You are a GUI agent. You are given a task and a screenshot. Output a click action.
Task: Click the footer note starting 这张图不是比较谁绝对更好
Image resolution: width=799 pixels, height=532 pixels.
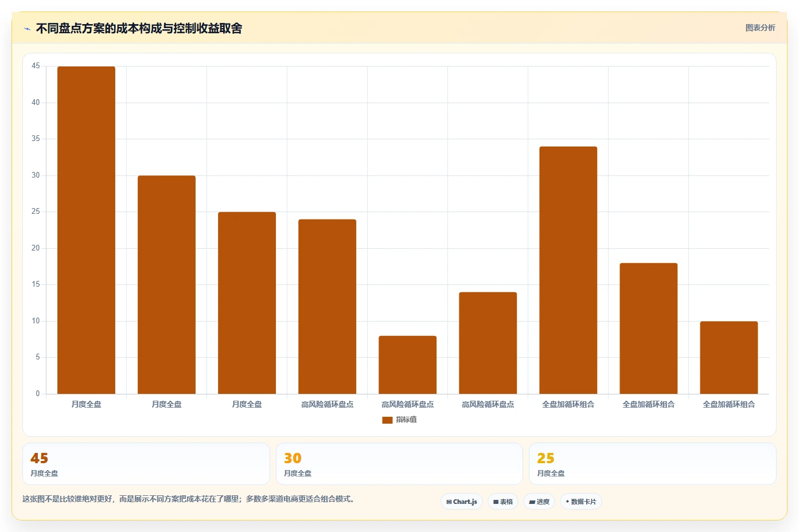click(190, 499)
